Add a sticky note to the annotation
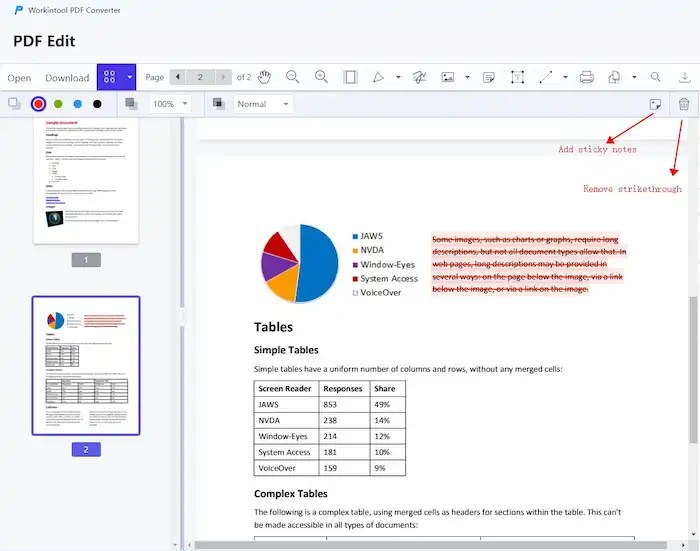700x551 pixels. pyautogui.click(x=655, y=104)
